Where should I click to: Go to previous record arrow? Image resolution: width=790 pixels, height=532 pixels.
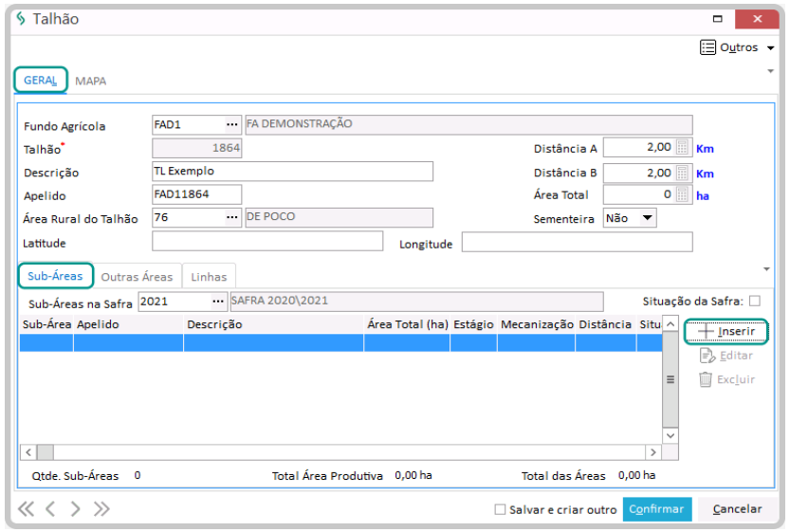[x=50, y=509]
